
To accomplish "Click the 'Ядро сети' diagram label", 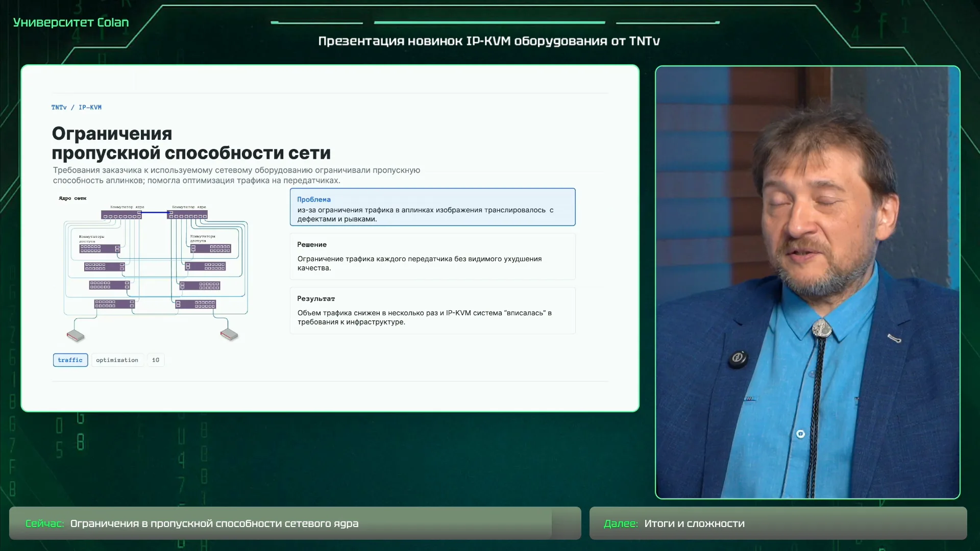I will 72,198.
